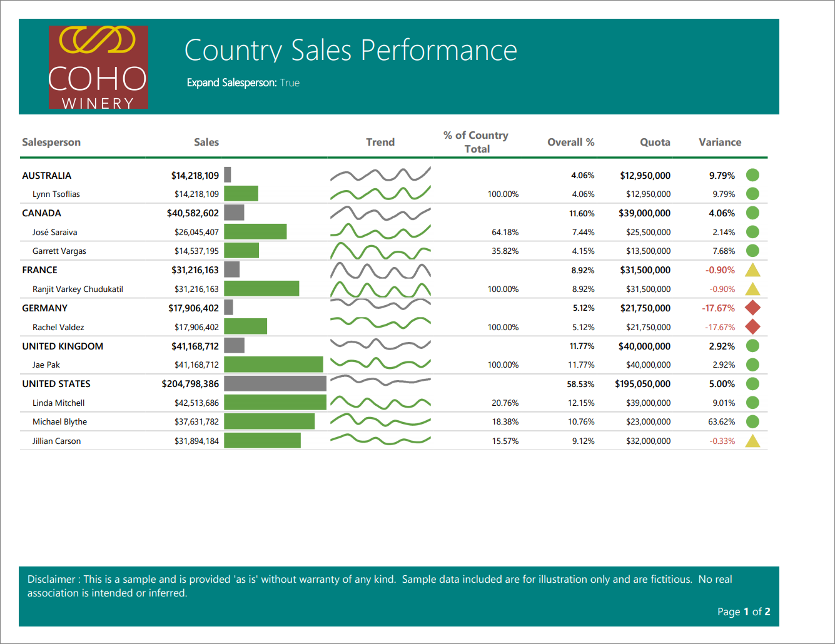Click the Expand Salesperson parameter text

click(243, 83)
